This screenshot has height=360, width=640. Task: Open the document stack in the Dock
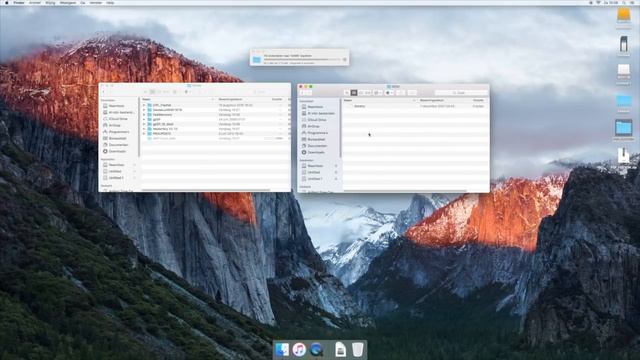point(340,350)
